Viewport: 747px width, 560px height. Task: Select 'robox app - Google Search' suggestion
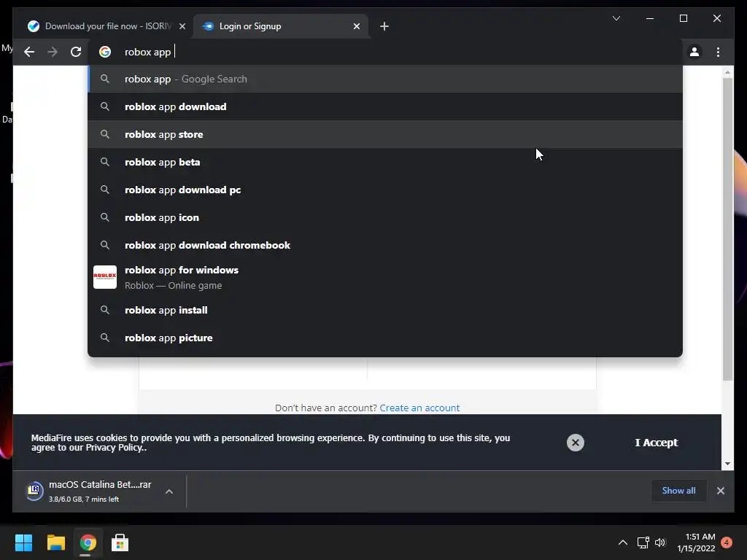point(385,79)
